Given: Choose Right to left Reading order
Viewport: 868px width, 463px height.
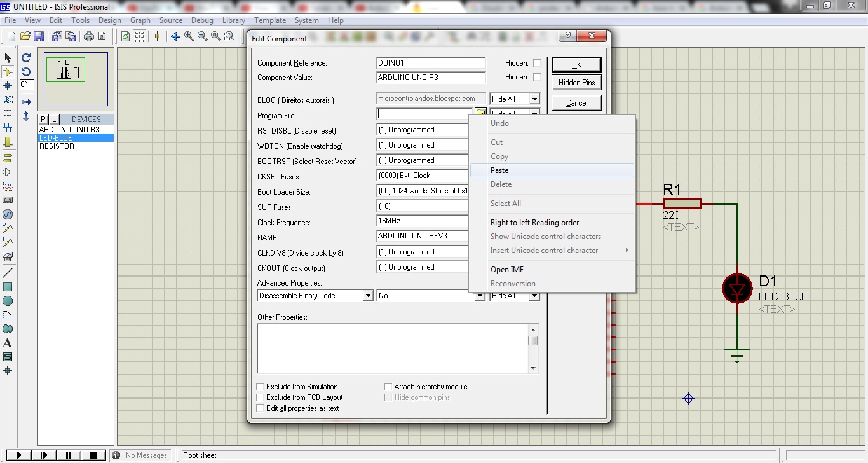Looking at the screenshot, I should (x=552, y=223).
